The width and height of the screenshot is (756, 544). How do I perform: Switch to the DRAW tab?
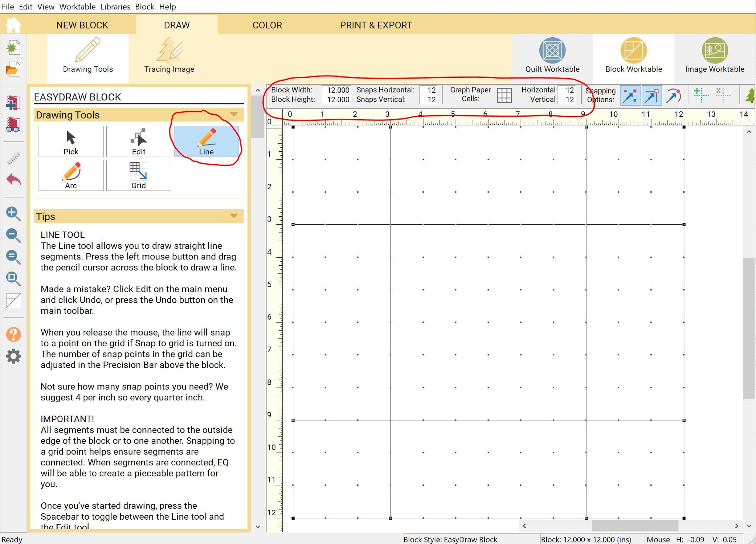[x=177, y=25]
